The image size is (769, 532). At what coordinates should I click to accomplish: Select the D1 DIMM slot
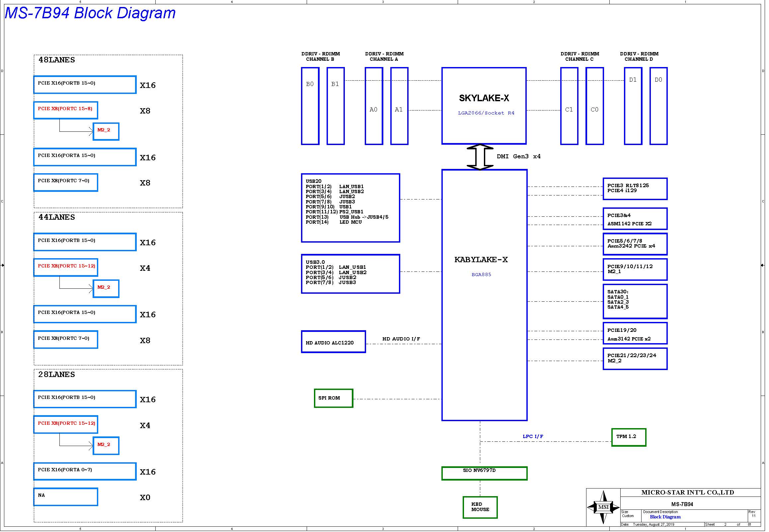[x=633, y=106]
